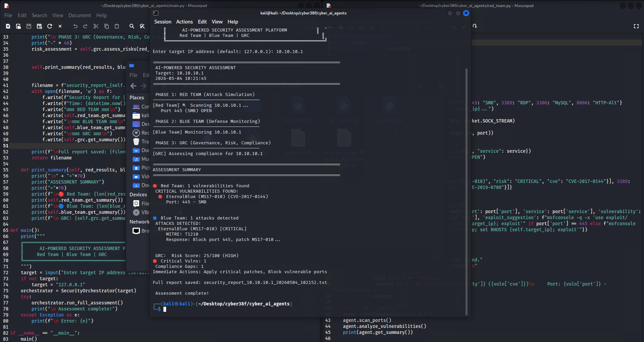
Task: Click the new-from-template icon in main.py Mousepad
Action: point(18,26)
